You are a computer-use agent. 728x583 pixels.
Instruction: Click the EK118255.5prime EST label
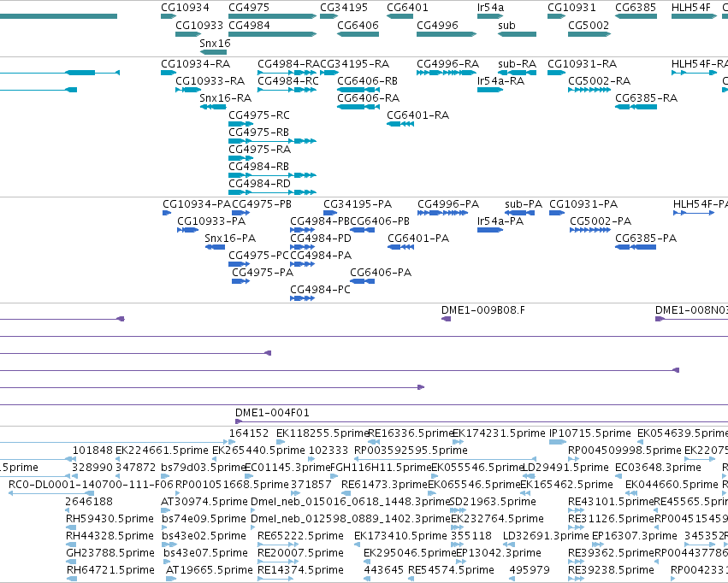323,433
